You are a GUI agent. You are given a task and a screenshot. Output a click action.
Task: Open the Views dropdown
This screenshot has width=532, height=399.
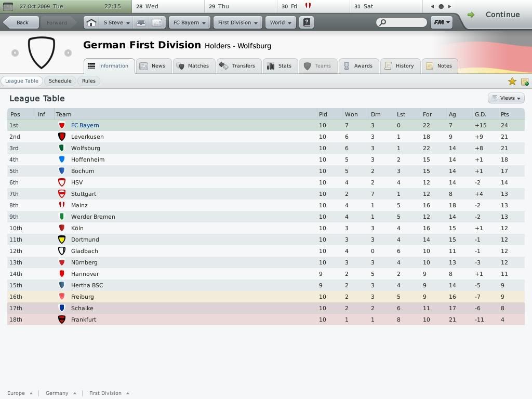pos(506,98)
